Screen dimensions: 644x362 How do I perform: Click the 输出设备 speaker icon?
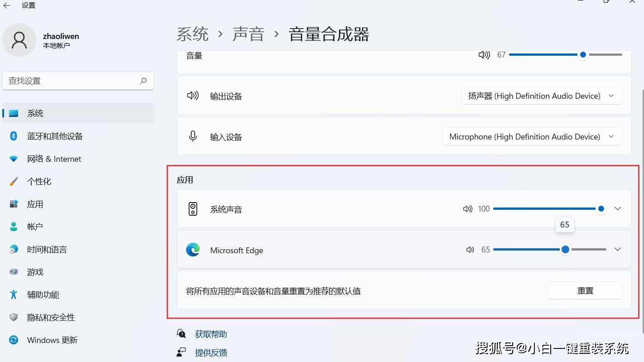[193, 96]
